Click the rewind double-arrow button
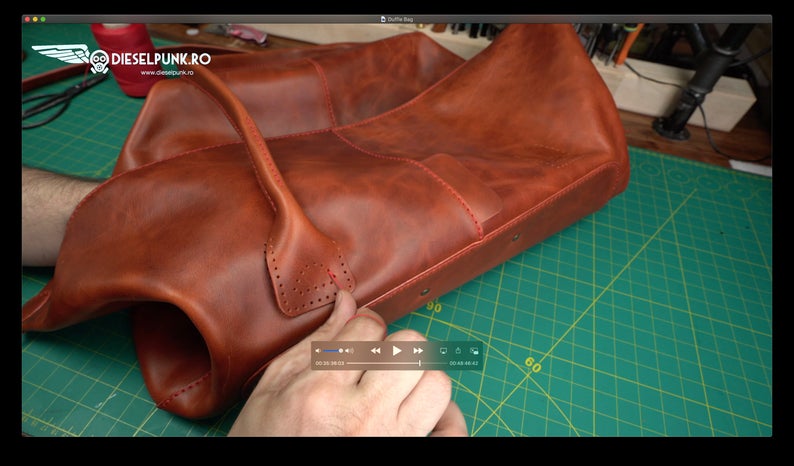The image size is (794, 466). (x=375, y=351)
